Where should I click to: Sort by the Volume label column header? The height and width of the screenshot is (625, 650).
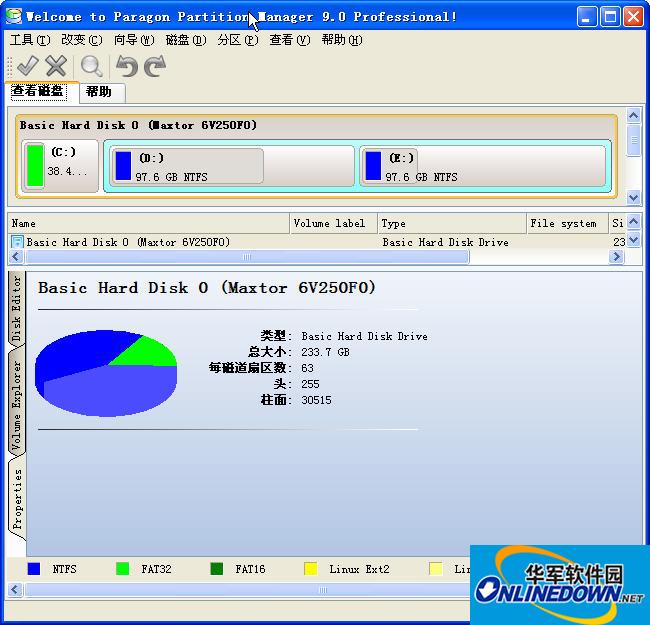point(334,224)
